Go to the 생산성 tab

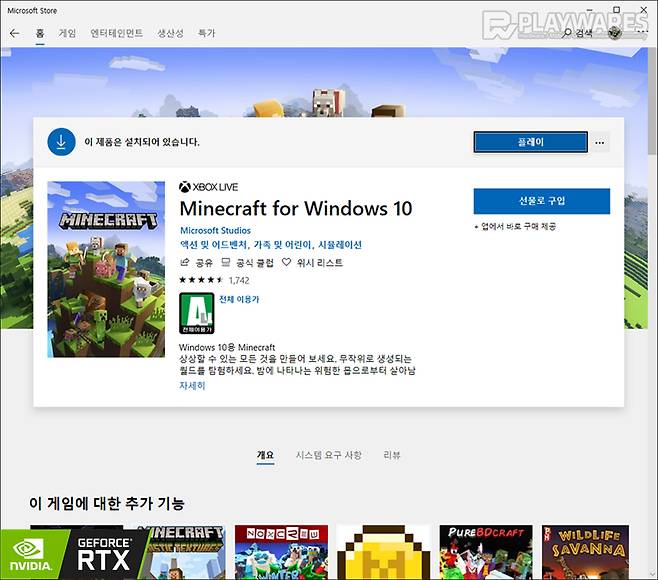170,33
